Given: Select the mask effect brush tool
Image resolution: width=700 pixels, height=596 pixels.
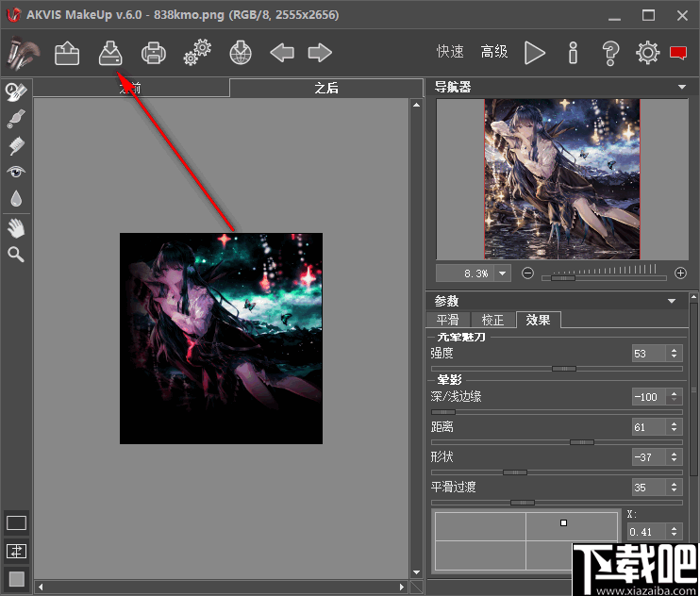Looking at the screenshot, I should click(16, 91).
